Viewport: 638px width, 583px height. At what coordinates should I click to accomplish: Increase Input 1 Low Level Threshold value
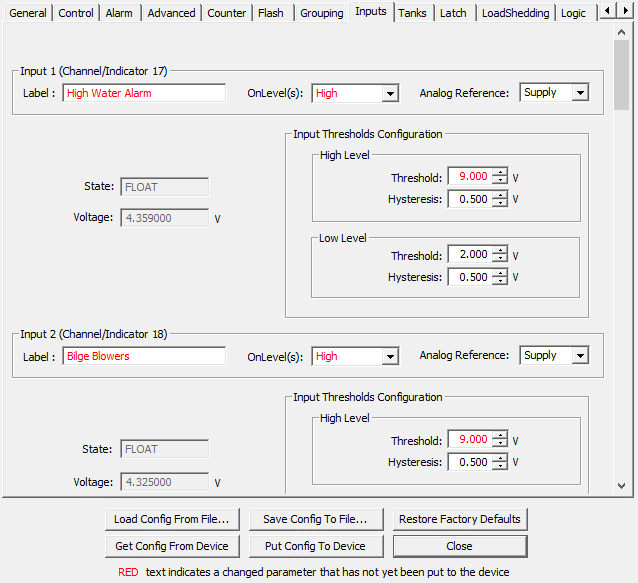click(500, 250)
